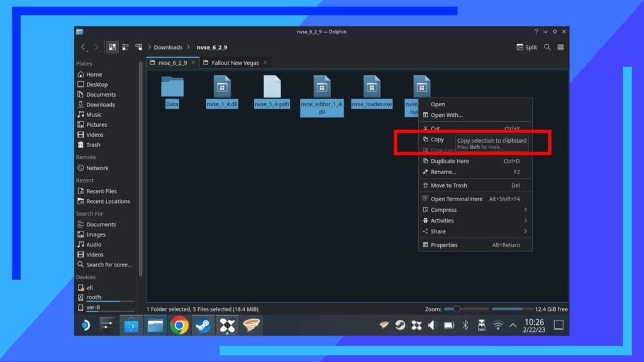Select the nvse_6_2_9 tab
The width and height of the screenshot is (644, 362).
(x=172, y=63)
